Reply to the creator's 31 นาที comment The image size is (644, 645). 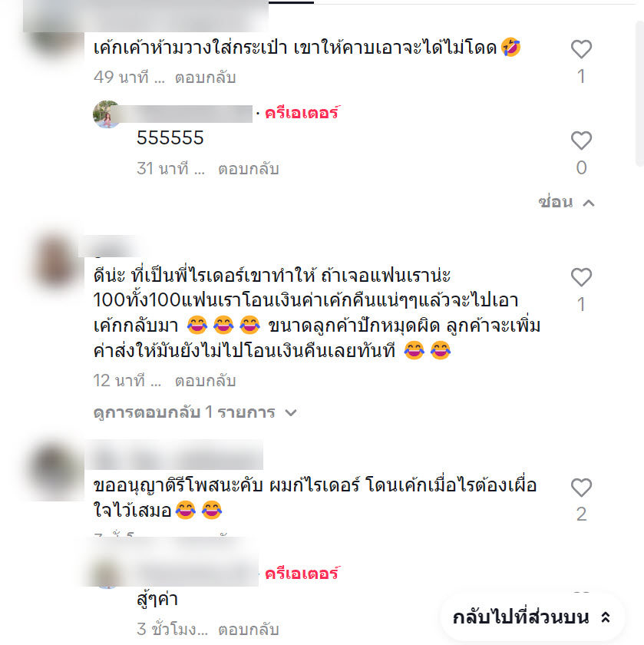click(x=249, y=169)
